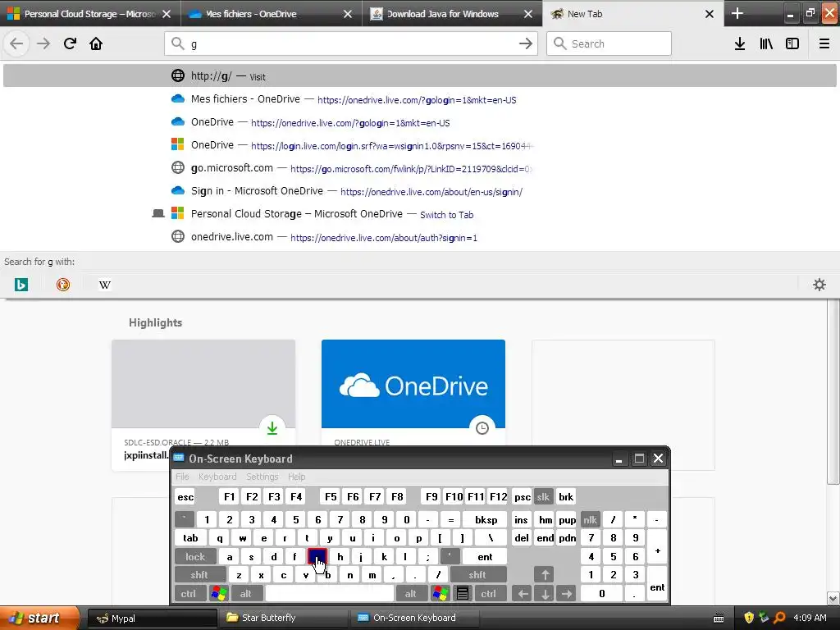Click Switch to Tab for Personal Cloud Storage
This screenshot has width=840, height=630.
coord(447,215)
